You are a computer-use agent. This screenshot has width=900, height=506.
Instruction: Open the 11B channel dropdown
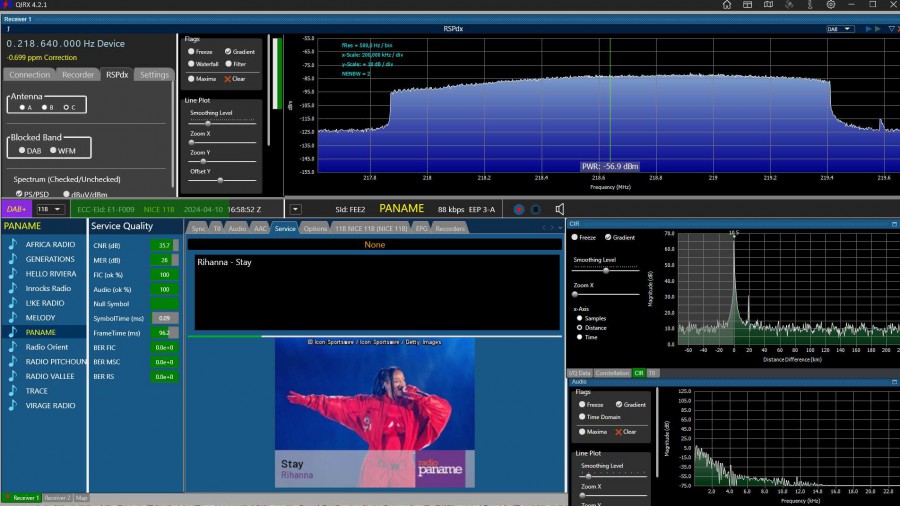[49, 209]
